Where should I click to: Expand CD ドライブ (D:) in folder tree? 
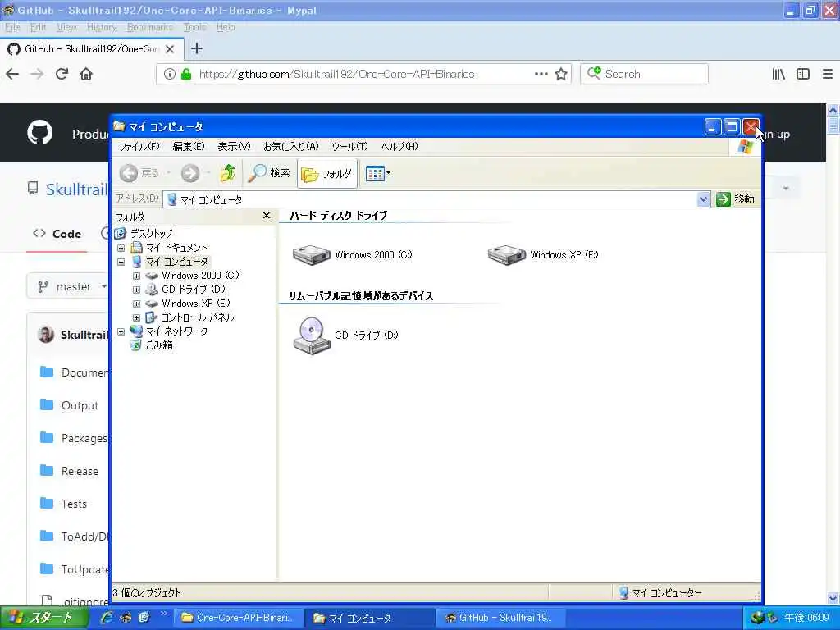pyautogui.click(x=137, y=290)
